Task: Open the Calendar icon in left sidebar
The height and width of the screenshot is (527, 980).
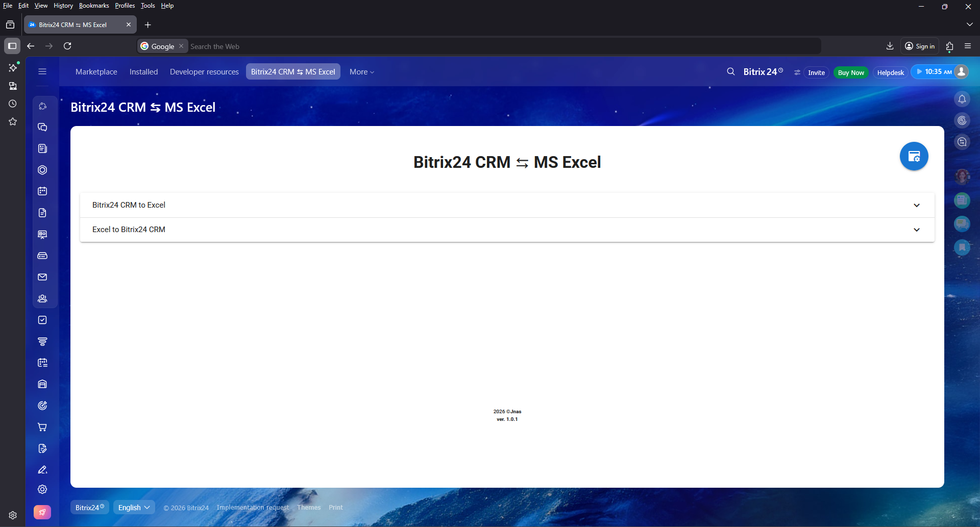Action: point(42,191)
